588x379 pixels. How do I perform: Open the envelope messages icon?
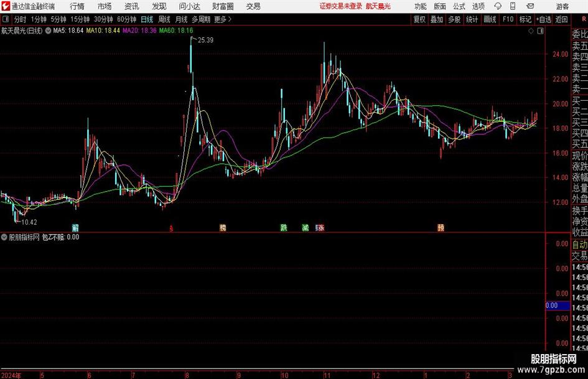[530, 6]
